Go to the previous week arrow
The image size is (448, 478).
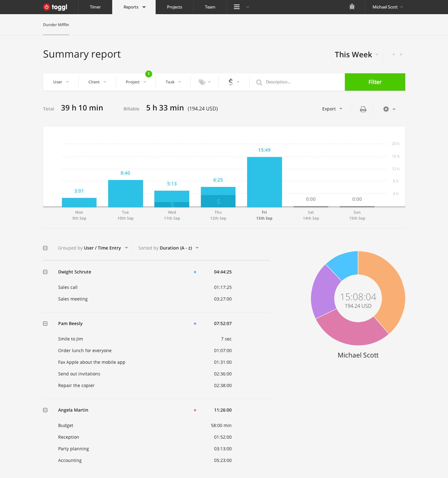[x=393, y=55]
